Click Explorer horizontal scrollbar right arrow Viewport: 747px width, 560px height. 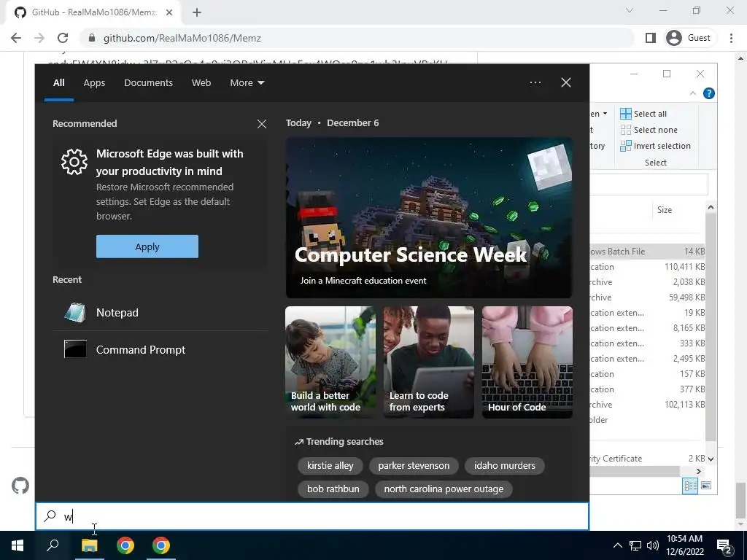(x=698, y=471)
